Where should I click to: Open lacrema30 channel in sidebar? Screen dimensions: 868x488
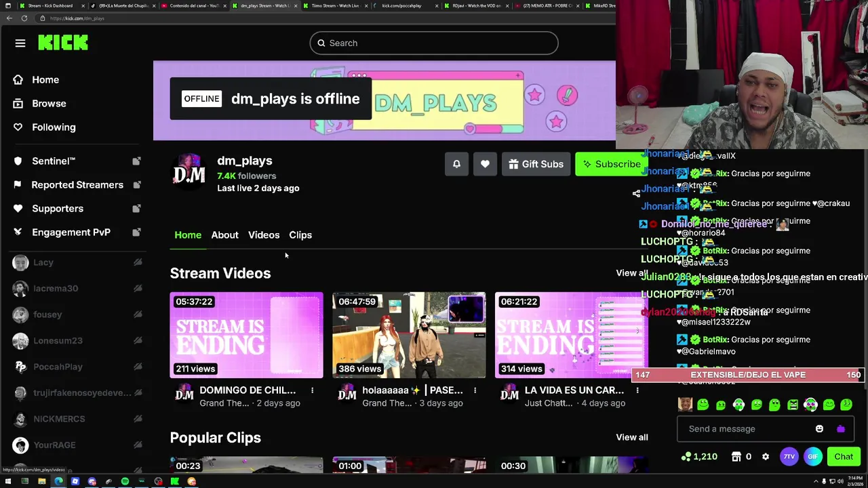[x=56, y=289]
